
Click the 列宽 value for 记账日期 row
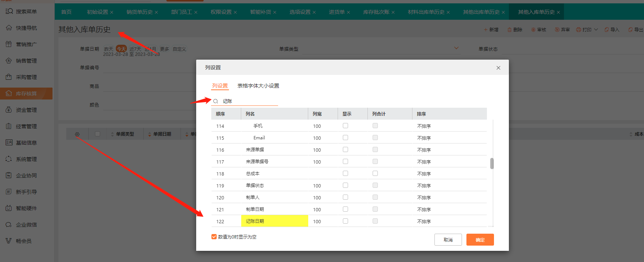point(317,221)
